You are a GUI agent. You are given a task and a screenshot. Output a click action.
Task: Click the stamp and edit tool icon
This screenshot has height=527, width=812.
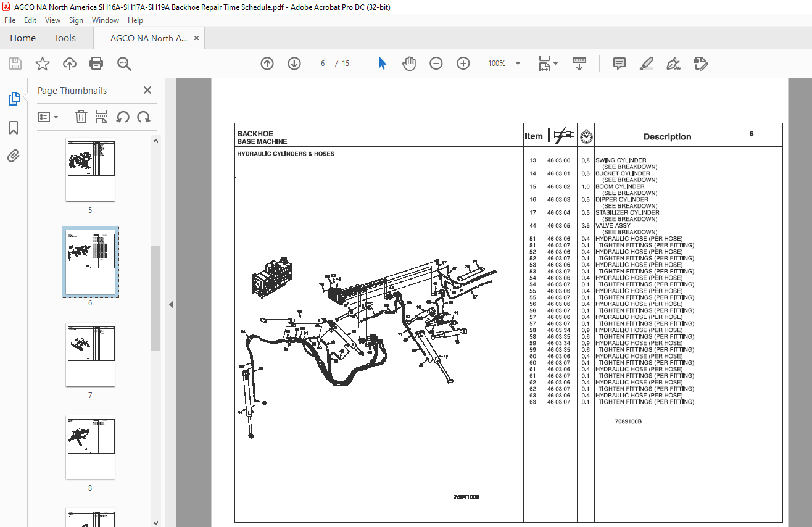point(700,64)
